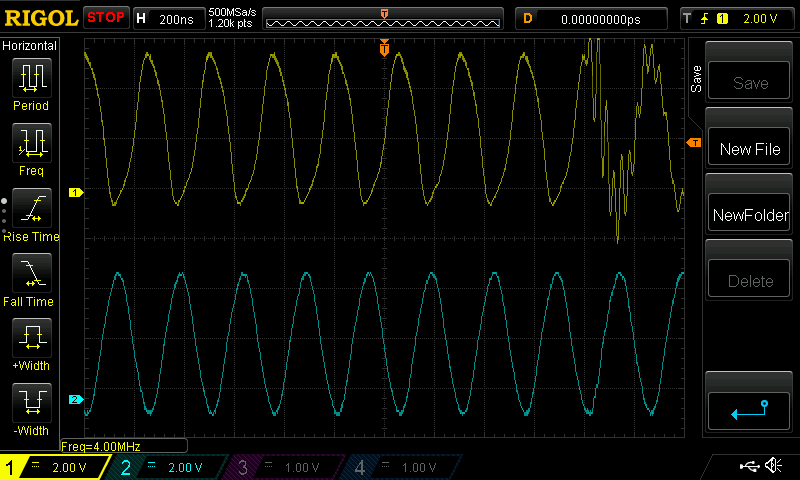Select channel 1 tab showing 2.00 V
The image size is (800, 480).
click(x=55, y=467)
